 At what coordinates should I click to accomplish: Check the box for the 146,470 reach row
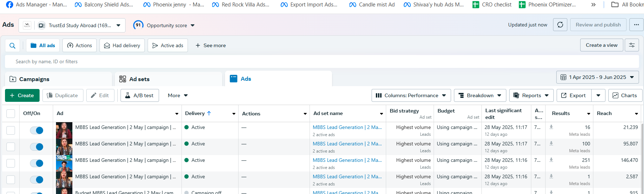click(11, 163)
